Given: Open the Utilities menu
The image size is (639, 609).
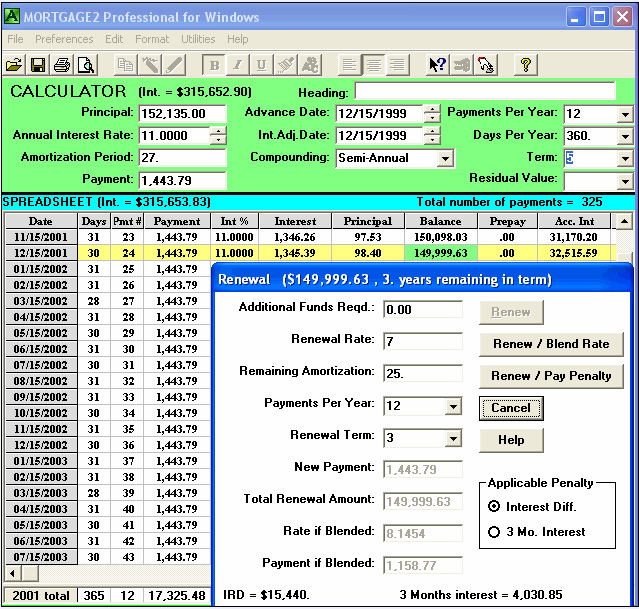Looking at the screenshot, I should [x=198, y=39].
